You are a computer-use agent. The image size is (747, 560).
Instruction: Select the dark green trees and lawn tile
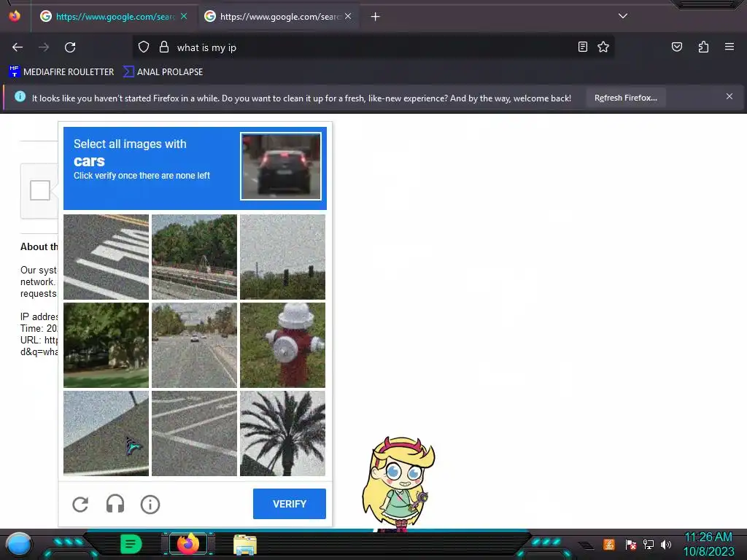(x=106, y=345)
